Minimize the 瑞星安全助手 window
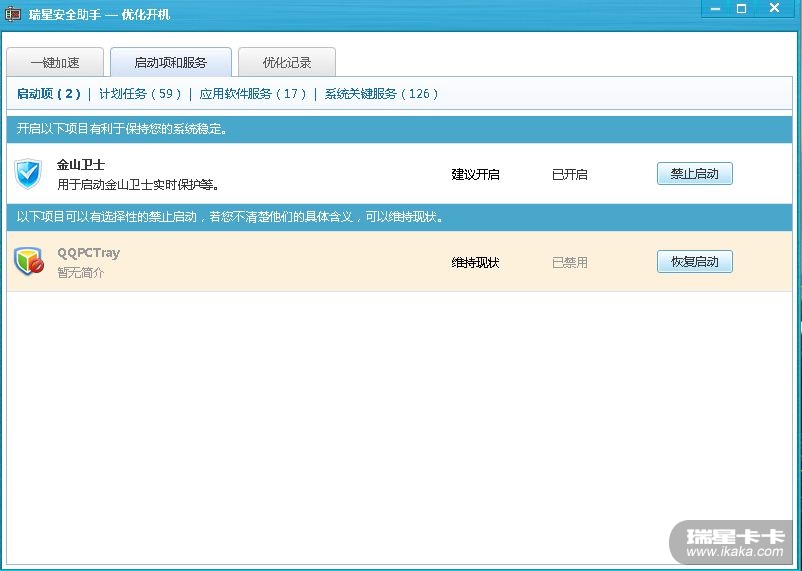The height and width of the screenshot is (571, 802). tap(716, 9)
